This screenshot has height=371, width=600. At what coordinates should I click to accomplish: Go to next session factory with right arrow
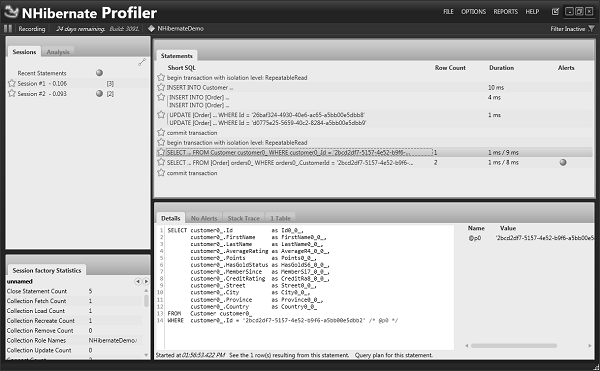pyautogui.click(x=146, y=282)
